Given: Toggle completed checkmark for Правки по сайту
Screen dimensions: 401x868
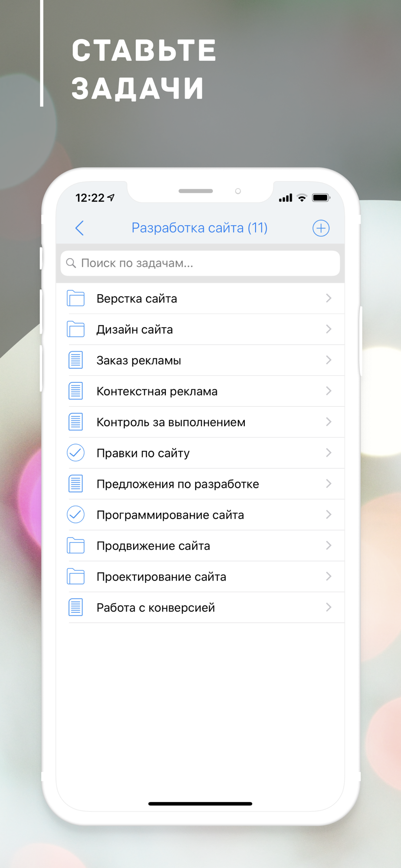Looking at the screenshot, I should tap(76, 453).
